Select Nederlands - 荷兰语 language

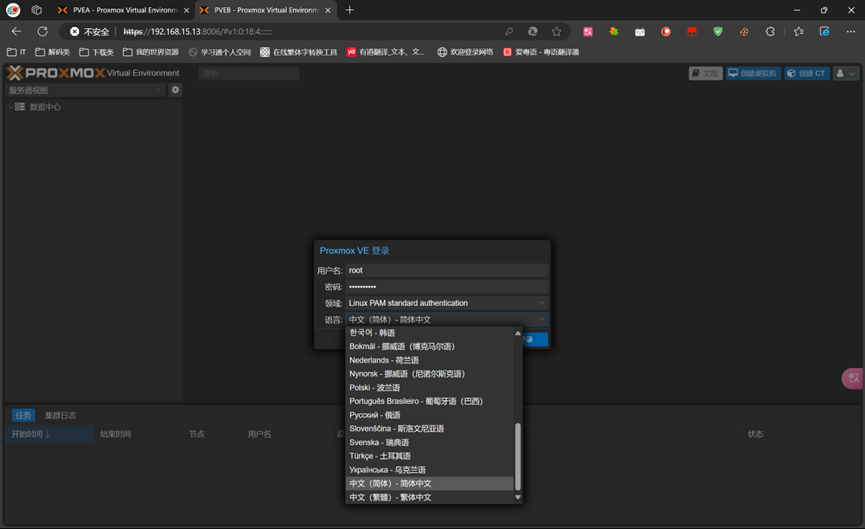pyautogui.click(x=429, y=360)
